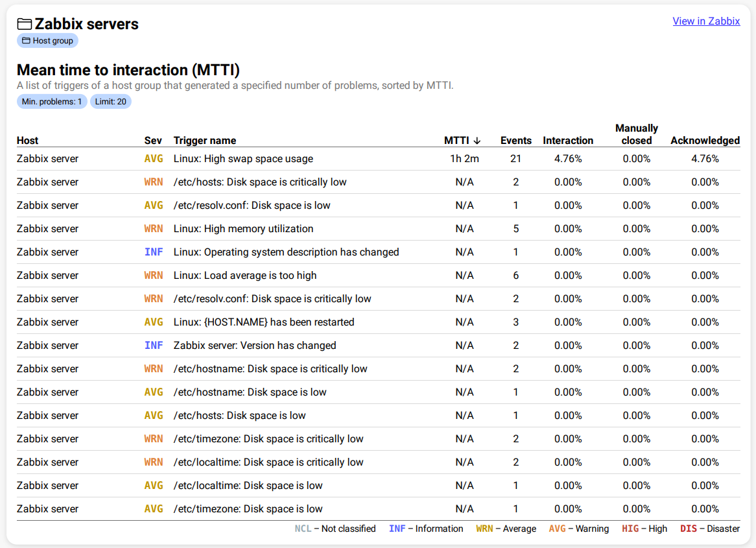Select the Acknowledged column header
Viewport: 756px width, 548px height.
705,140
